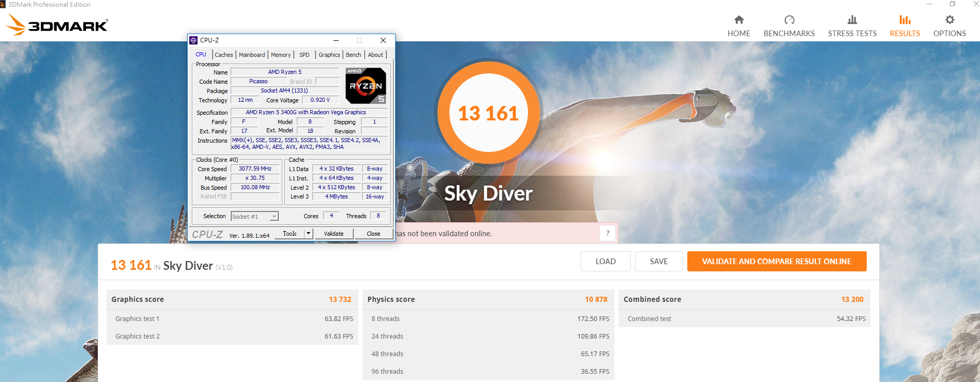Expand the Socket #1 selection dropdown

click(274, 217)
